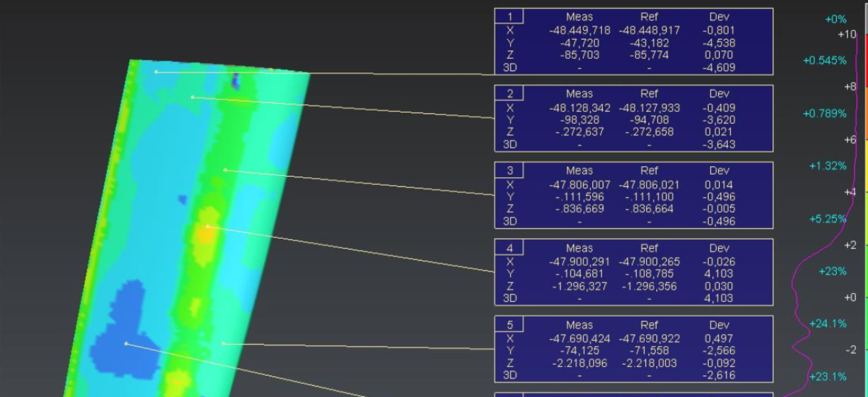This screenshot has height=397, width=868.
Task: Select the +0 scale value label
Action: (x=849, y=297)
